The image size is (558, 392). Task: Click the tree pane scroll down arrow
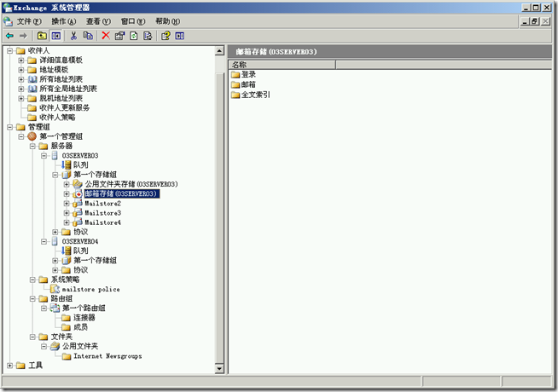coord(219,368)
